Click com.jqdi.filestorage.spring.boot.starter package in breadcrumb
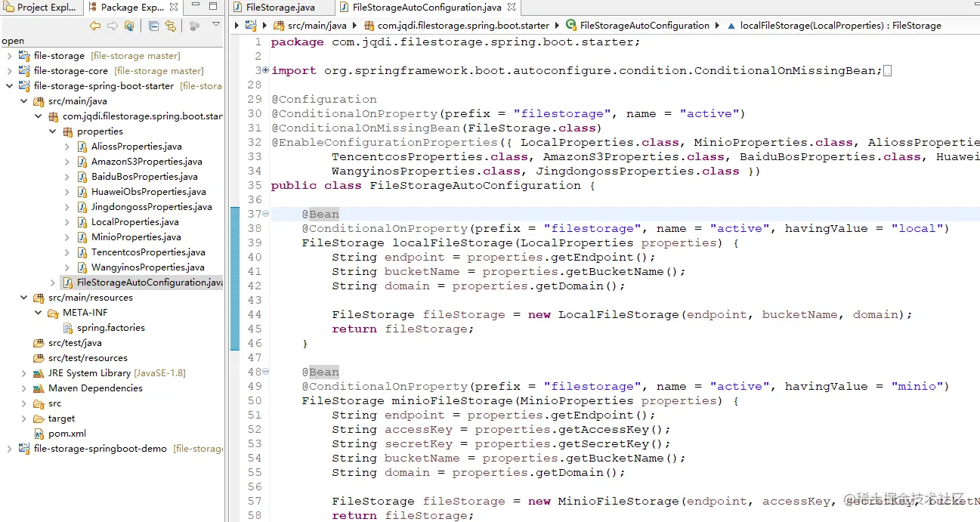This screenshot has width=980, height=522. [x=457, y=25]
